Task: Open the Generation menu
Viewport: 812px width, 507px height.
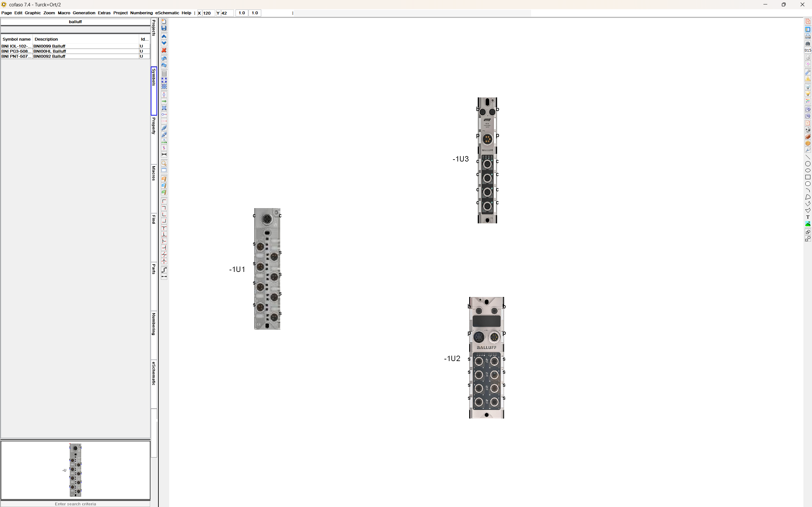Action: coord(84,13)
